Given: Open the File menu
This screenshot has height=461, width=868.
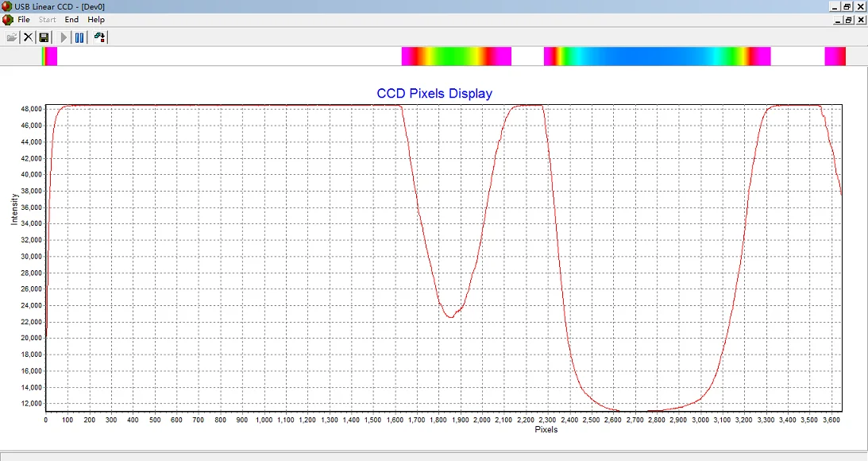Looking at the screenshot, I should point(24,19).
